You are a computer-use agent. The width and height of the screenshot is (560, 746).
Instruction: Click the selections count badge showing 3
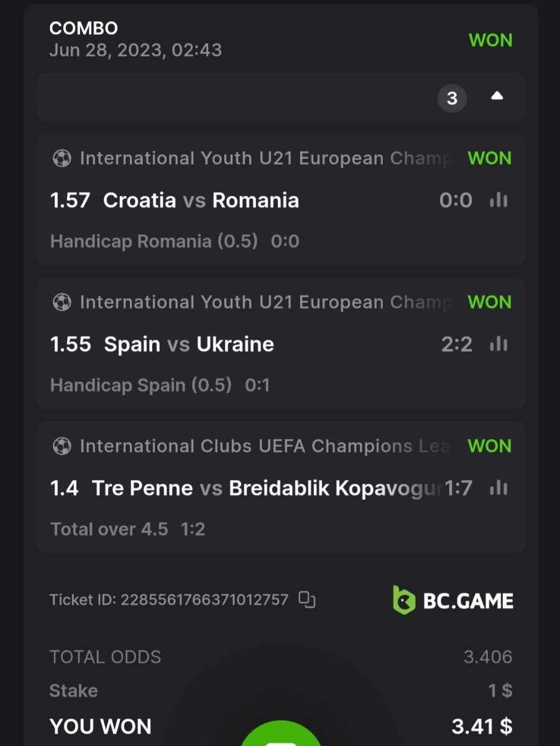tap(452, 98)
